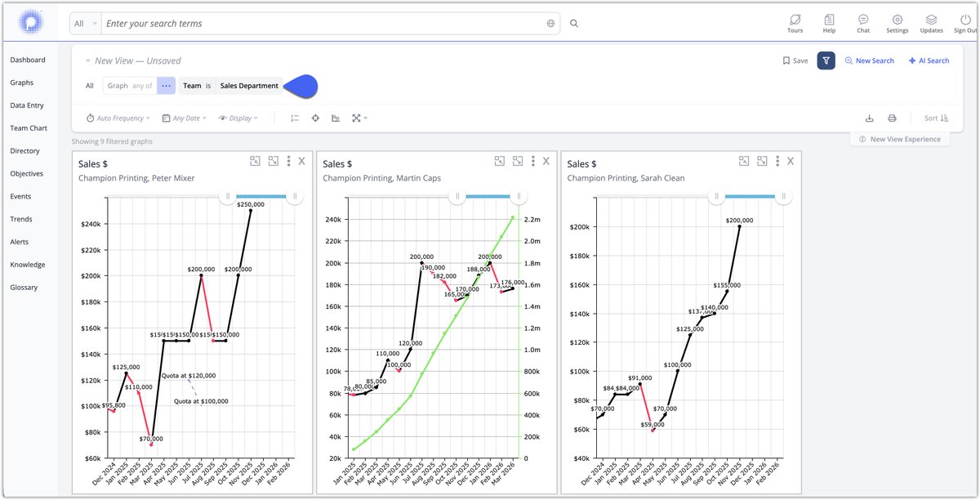This screenshot has height=500, width=980.
Task: Click right range handle on Peter Mixer graph
Action: [295, 196]
